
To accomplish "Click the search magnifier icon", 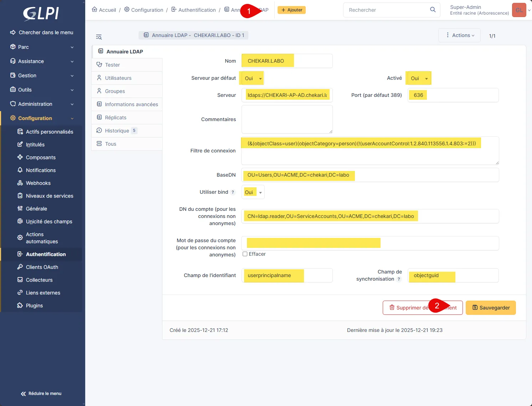I will pos(433,10).
